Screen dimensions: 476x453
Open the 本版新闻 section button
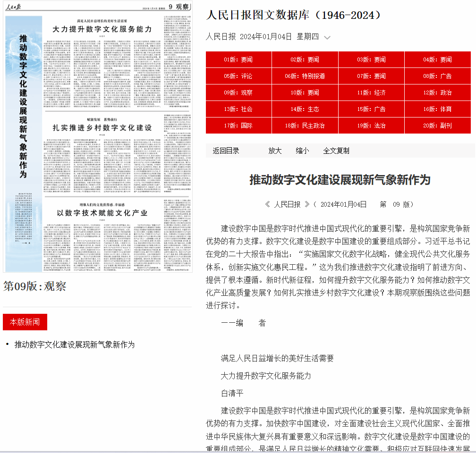coord(25,322)
